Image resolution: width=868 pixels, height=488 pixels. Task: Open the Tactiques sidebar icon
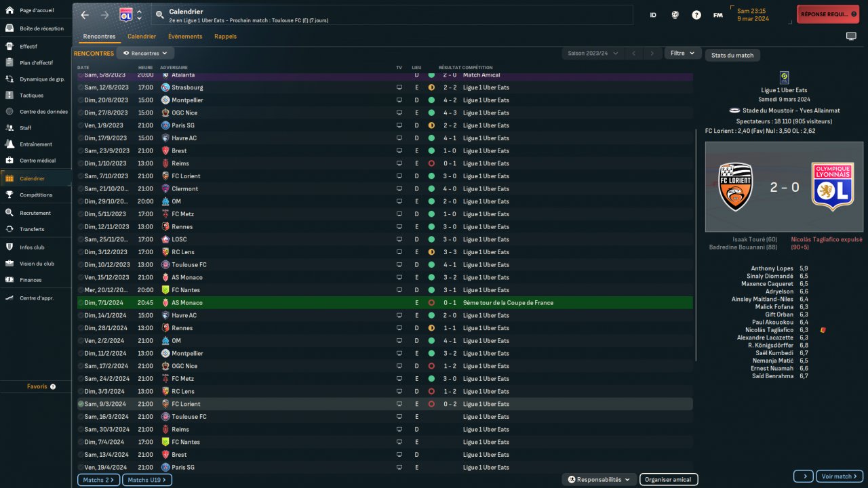pyautogui.click(x=10, y=96)
